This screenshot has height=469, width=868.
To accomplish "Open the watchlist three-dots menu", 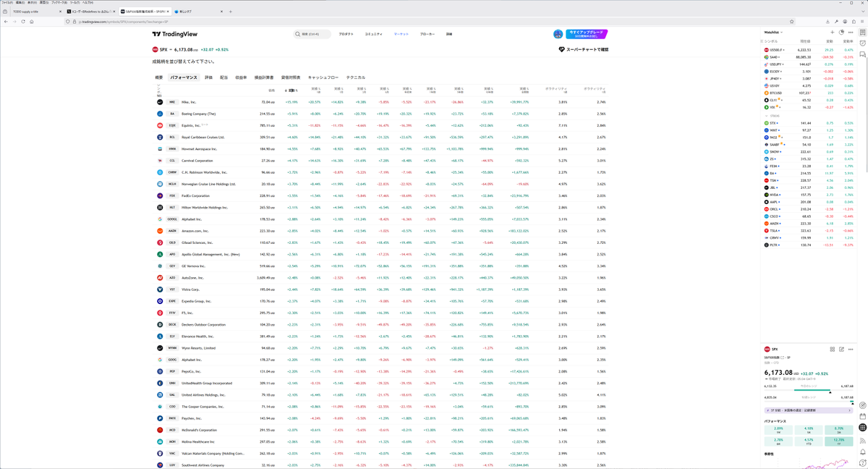I will tap(851, 33).
